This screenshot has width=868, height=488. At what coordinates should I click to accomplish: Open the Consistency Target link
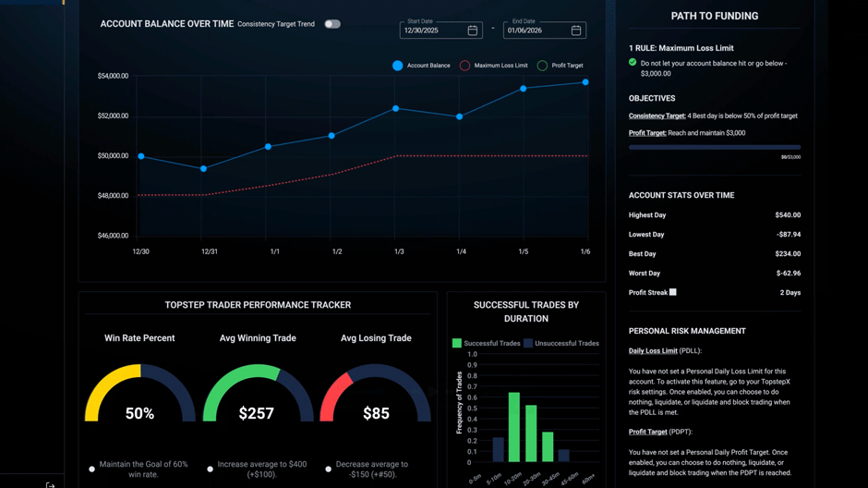(657, 116)
